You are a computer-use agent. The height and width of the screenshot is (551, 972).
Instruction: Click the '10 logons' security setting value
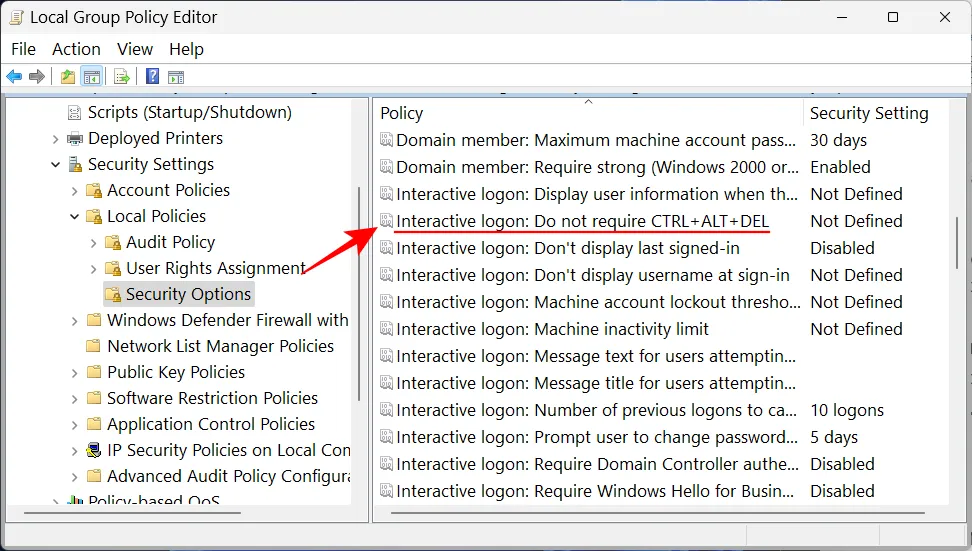click(x=847, y=410)
